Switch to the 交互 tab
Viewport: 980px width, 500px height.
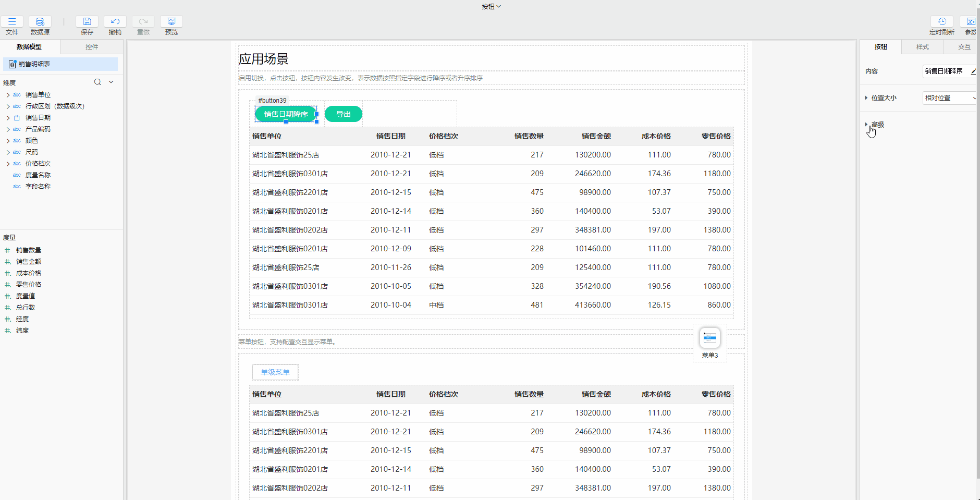[963, 46]
